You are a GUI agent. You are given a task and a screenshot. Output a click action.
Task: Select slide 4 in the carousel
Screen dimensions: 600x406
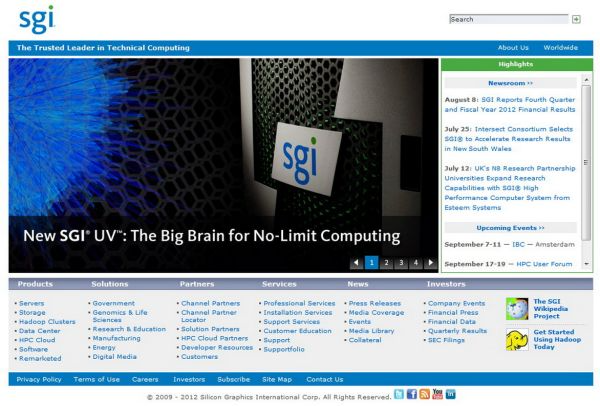[x=416, y=263]
